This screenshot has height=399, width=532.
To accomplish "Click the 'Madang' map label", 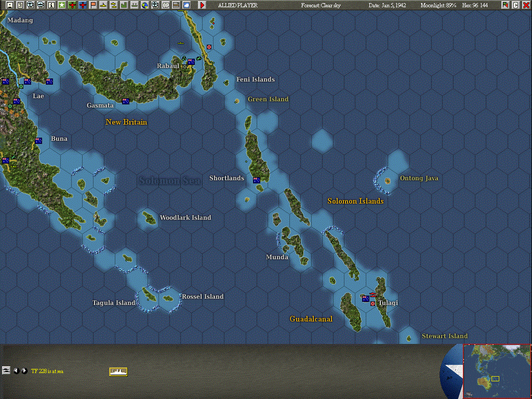I will 20,20.
